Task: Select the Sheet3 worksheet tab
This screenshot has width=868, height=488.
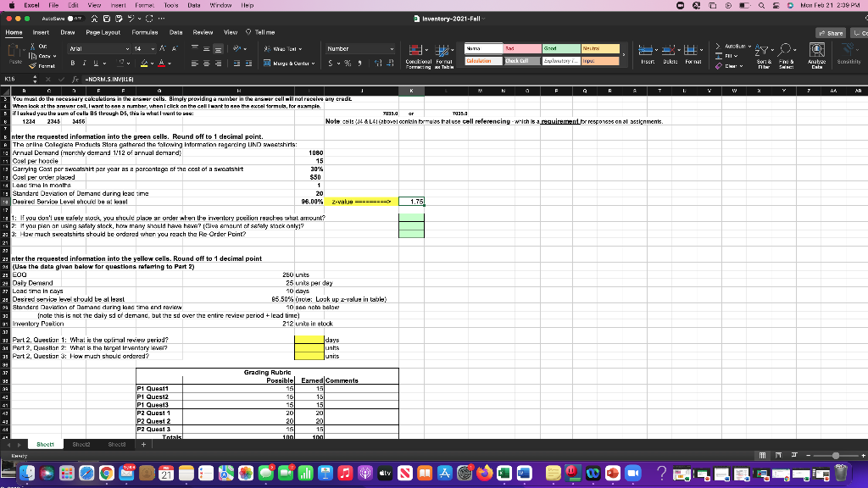Action: (x=117, y=444)
